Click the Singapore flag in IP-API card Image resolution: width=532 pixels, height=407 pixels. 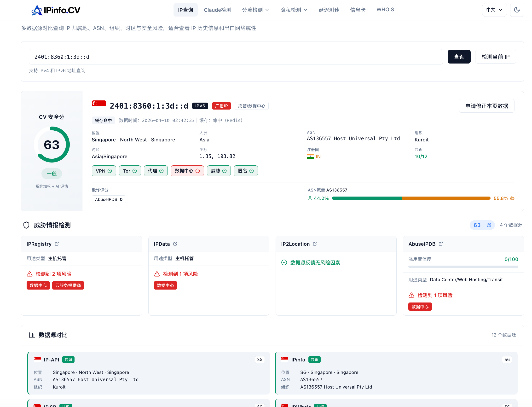click(x=37, y=359)
